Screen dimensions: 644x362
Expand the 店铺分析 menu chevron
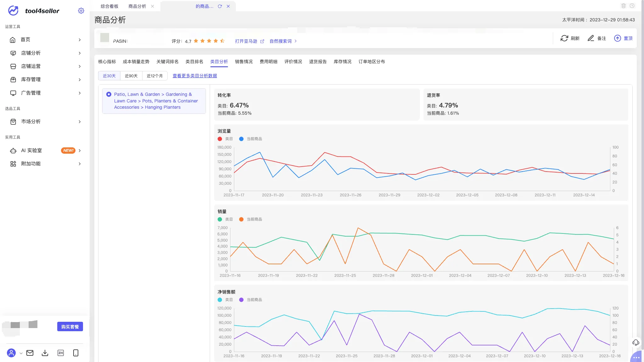tap(80, 53)
